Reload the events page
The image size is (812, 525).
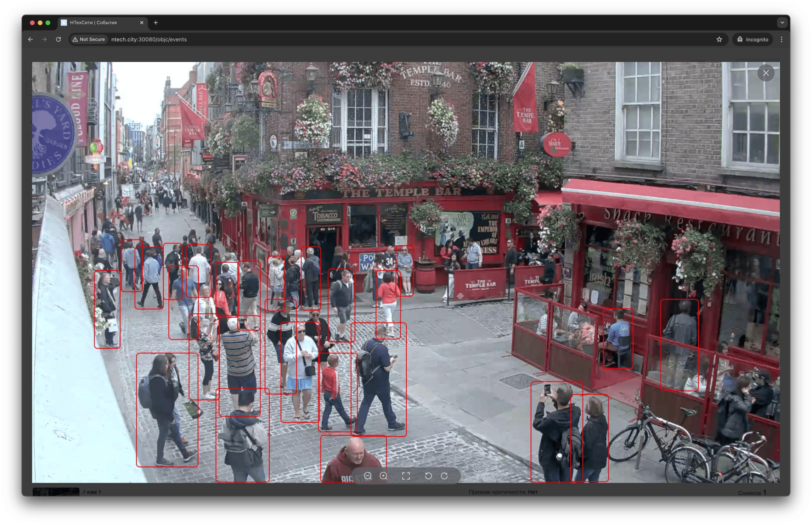pos(58,39)
